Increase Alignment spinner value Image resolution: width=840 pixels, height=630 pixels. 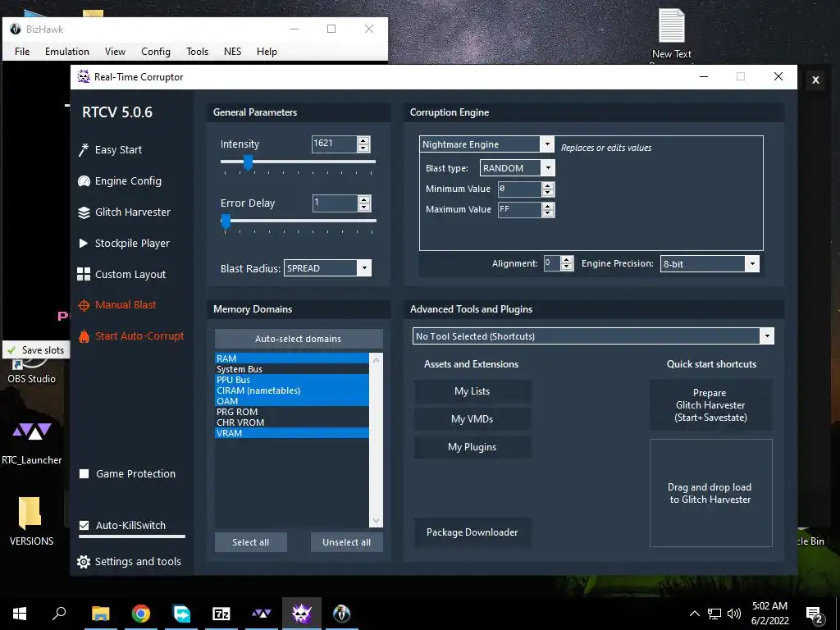click(x=567, y=260)
